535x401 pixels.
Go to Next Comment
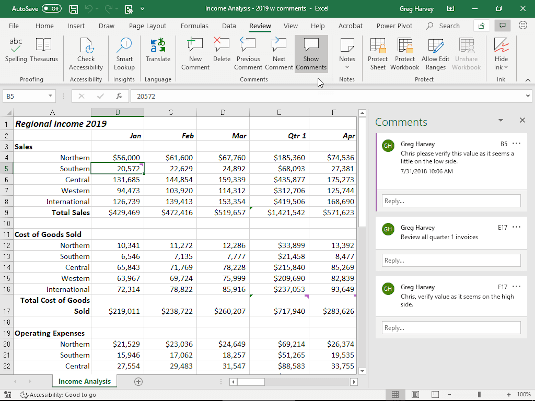[279, 54]
